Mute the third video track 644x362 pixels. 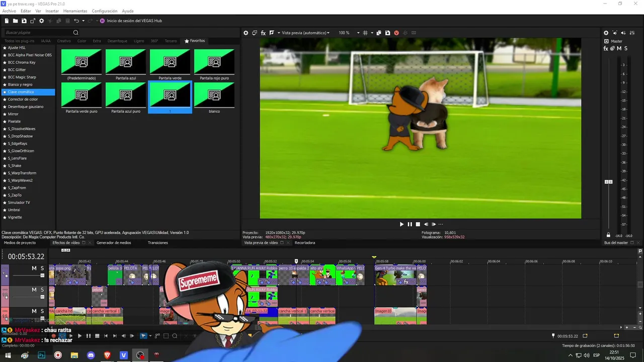coord(34,311)
